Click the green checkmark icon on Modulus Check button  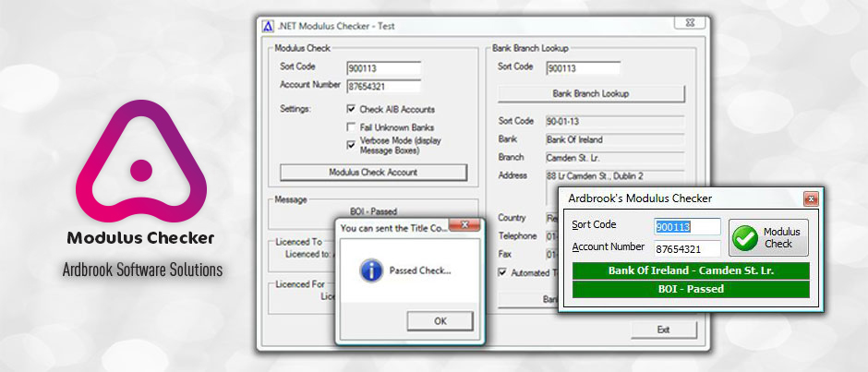tap(745, 238)
